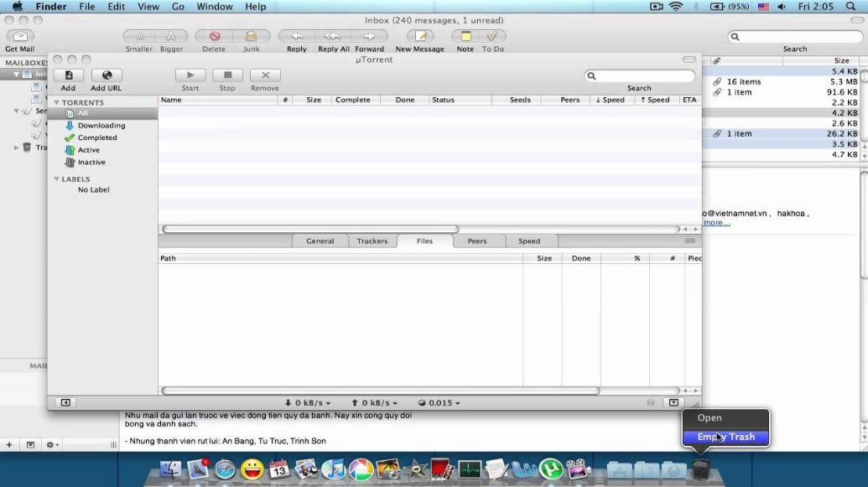Remove the selected torrent
Image resolution: width=868 pixels, height=487 pixels.
(264, 80)
